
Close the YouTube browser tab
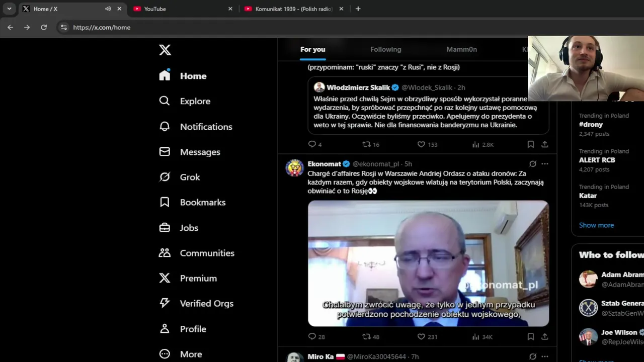coord(230,9)
